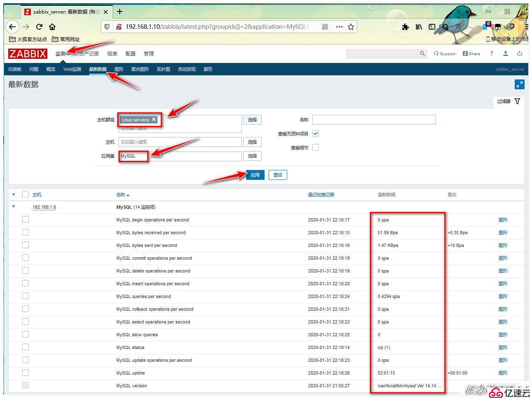Open 图形 link for MySQL bytes sent
The image size is (532, 398).
click(x=503, y=245)
